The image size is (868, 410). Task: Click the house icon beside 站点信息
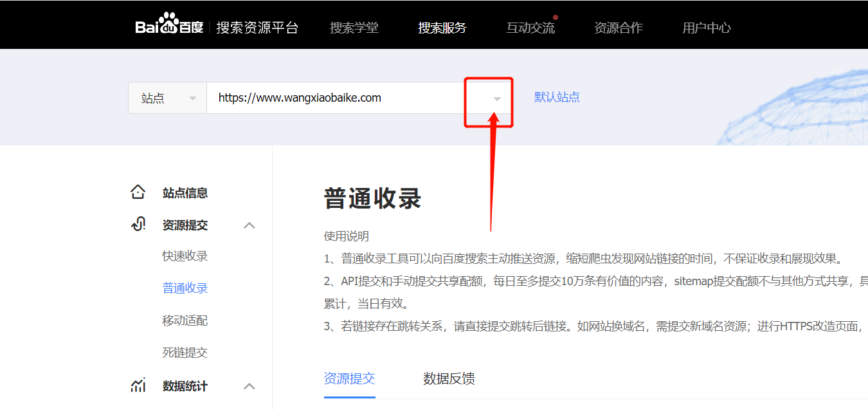tap(138, 192)
